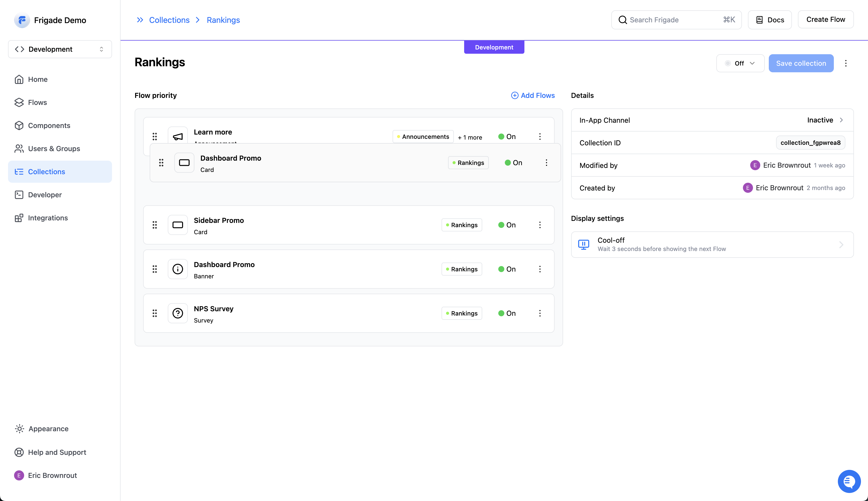Viewport: 868px width, 501px height.
Task: Click the Add Flows link
Action: click(x=533, y=95)
